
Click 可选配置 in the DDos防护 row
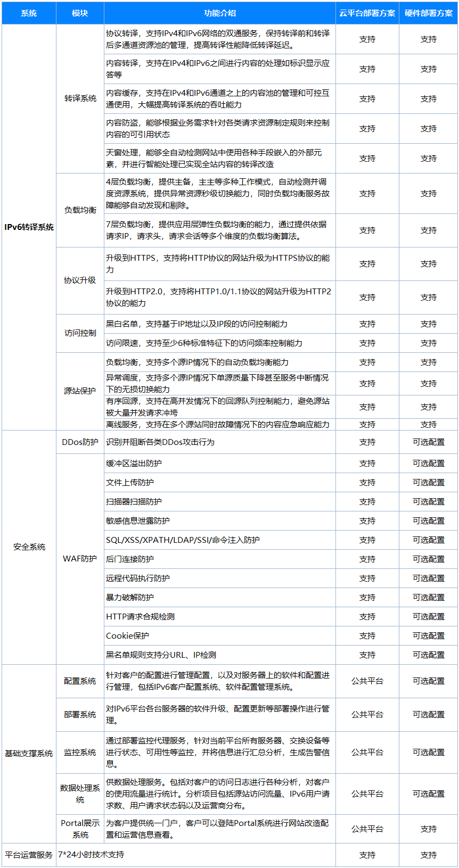pos(429,442)
